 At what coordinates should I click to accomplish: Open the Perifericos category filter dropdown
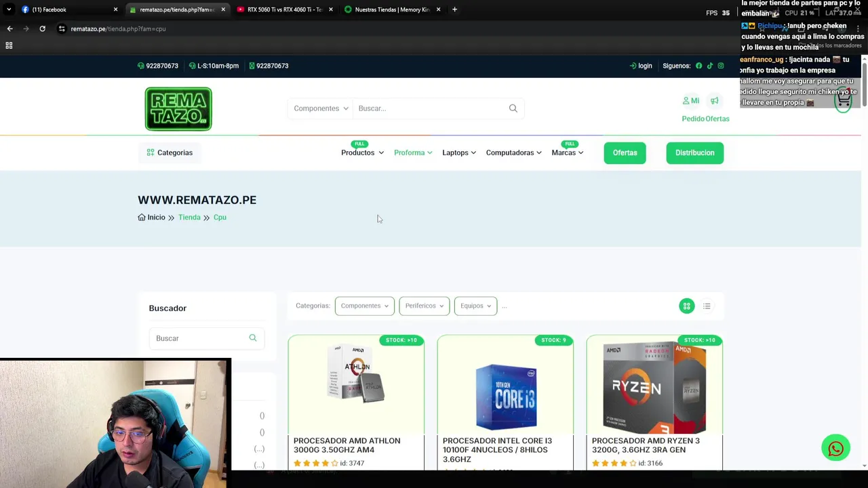click(424, 306)
